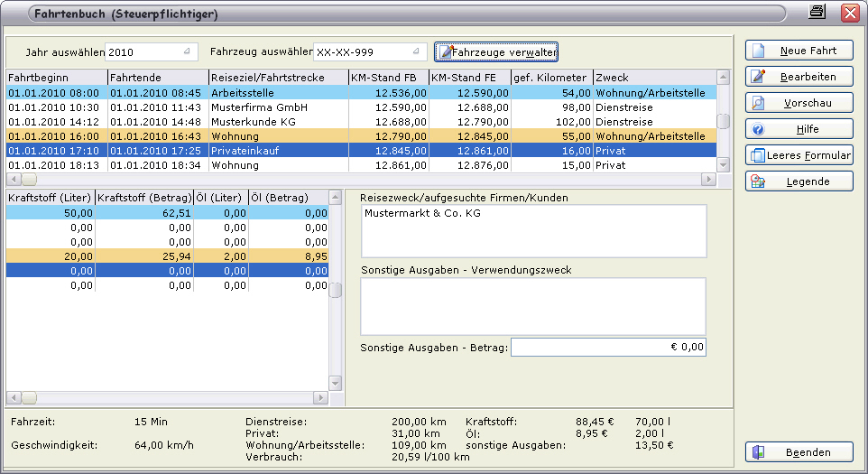Click the Vorschau preview icon
This screenshot has height=474, width=868.
[x=759, y=104]
